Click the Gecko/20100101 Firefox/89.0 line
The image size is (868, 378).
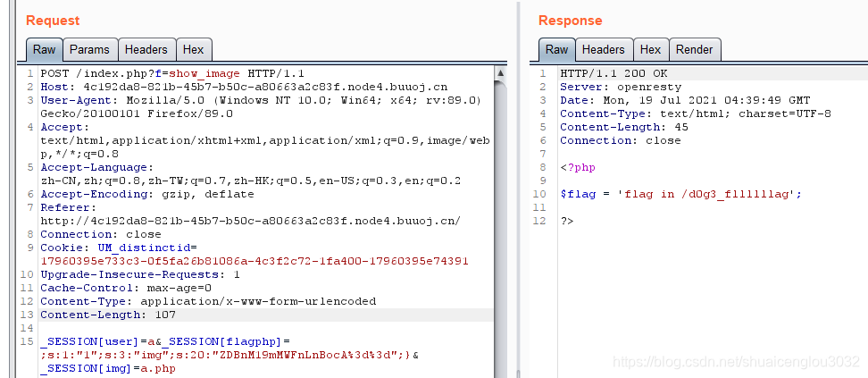[137, 113]
